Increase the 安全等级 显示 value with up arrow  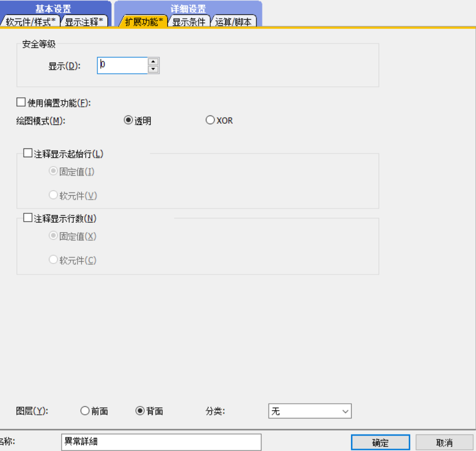[x=154, y=62]
